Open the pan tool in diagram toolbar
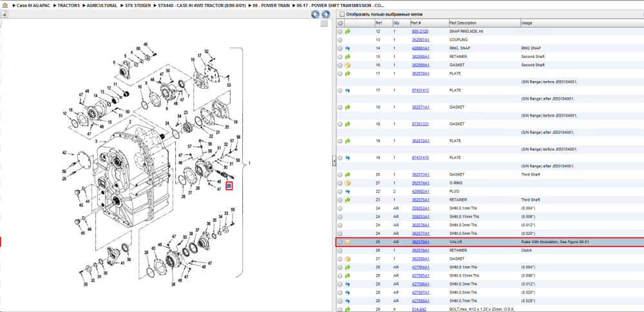Image resolution: width=644 pixels, height=312 pixels. (x=4, y=14)
